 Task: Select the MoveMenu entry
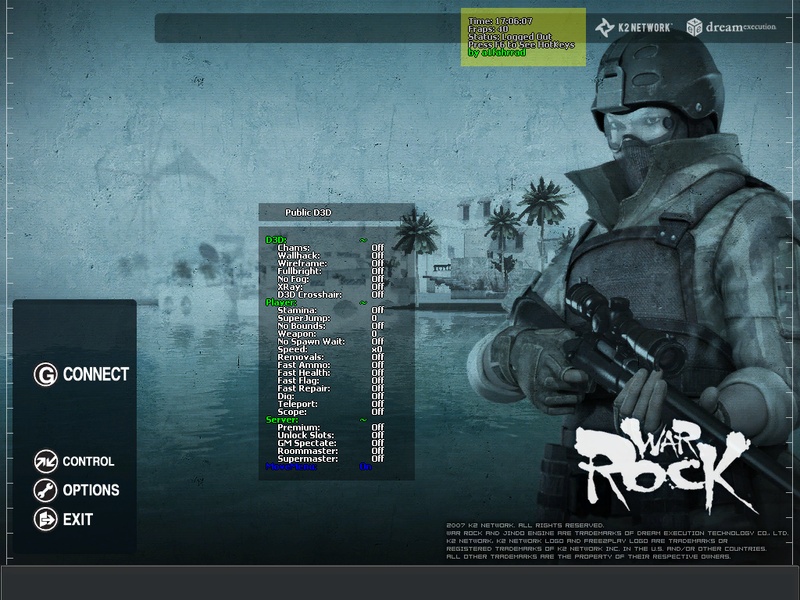pyautogui.click(x=291, y=467)
